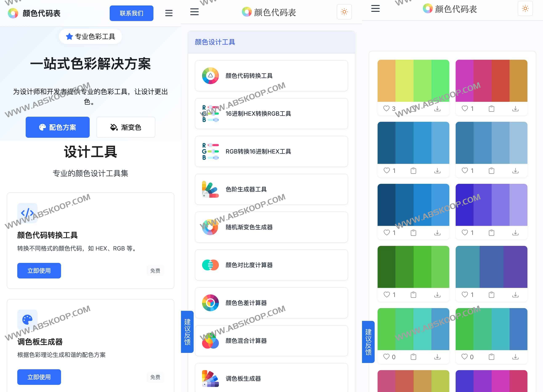Open 颜色对比度计算器 overlapping circles icon
This screenshot has height=392, width=543.
pyautogui.click(x=210, y=265)
